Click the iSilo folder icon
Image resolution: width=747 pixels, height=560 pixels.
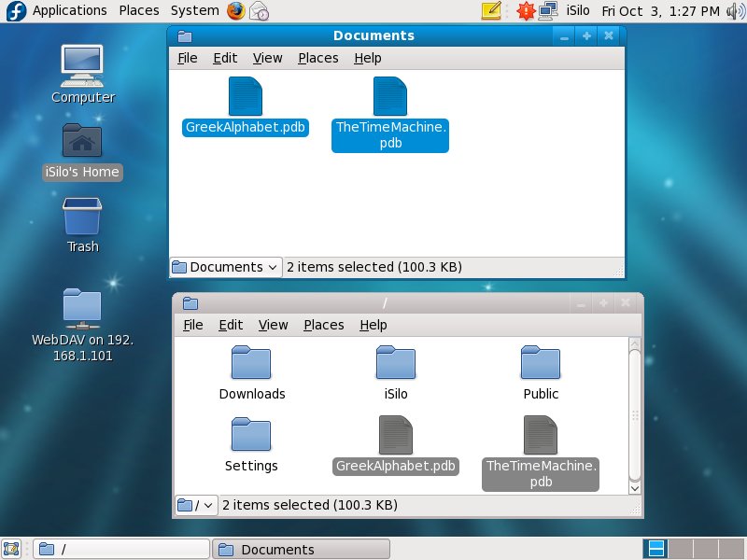point(396,363)
